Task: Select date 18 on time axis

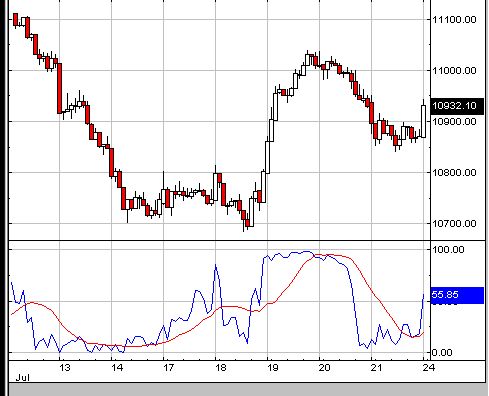Action: [x=221, y=368]
